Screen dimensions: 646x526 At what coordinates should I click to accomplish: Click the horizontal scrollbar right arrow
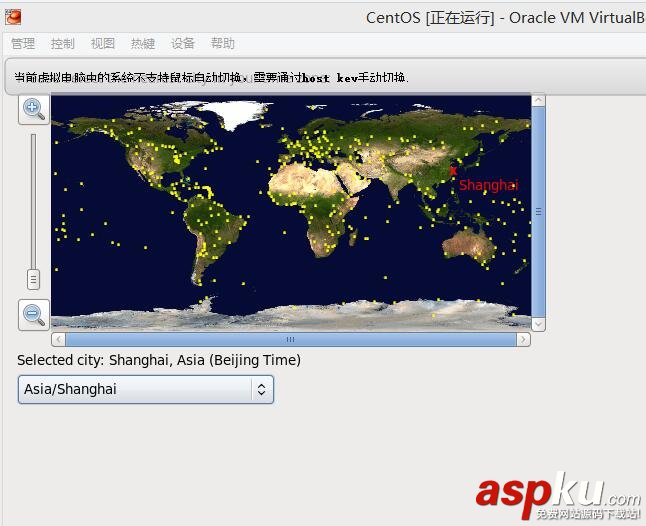click(x=523, y=339)
